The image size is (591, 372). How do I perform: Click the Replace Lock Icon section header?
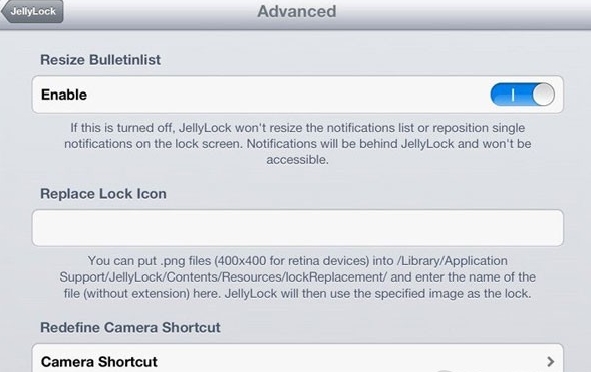click(x=103, y=194)
